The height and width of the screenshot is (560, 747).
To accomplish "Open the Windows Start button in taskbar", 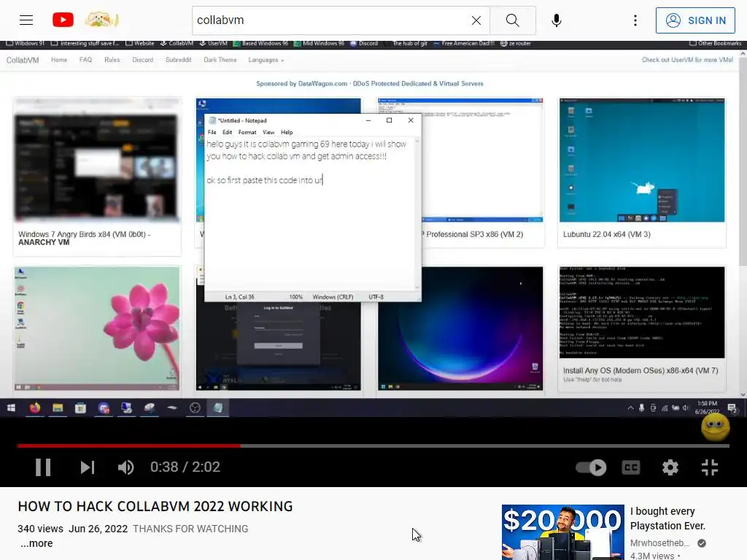I will [x=12, y=408].
